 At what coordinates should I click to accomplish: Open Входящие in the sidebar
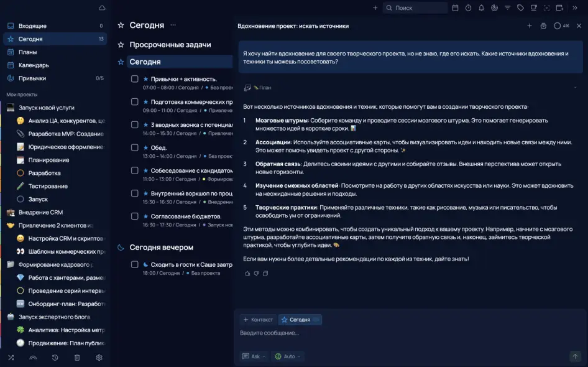tap(32, 26)
